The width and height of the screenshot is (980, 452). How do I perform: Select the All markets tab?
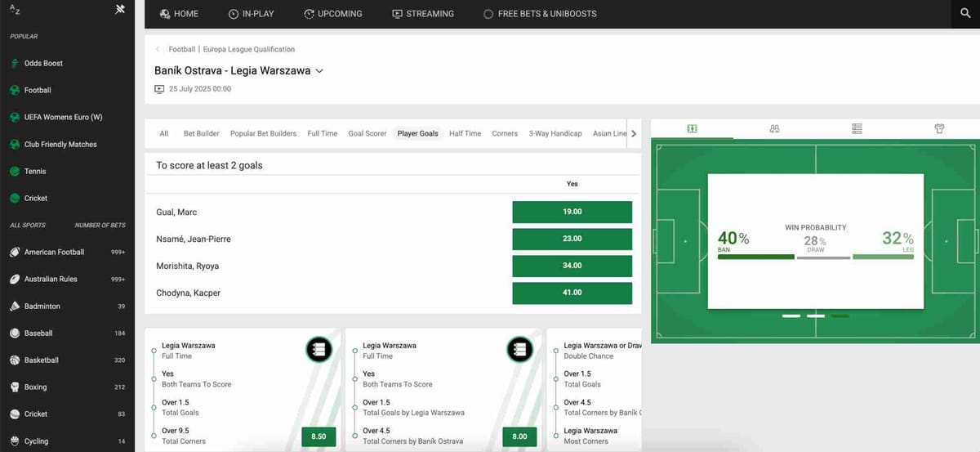click(x=164, y=133)
